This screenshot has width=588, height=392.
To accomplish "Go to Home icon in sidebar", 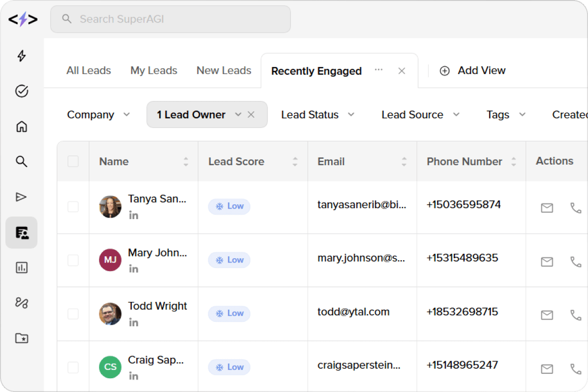I will tap(22, 127).
